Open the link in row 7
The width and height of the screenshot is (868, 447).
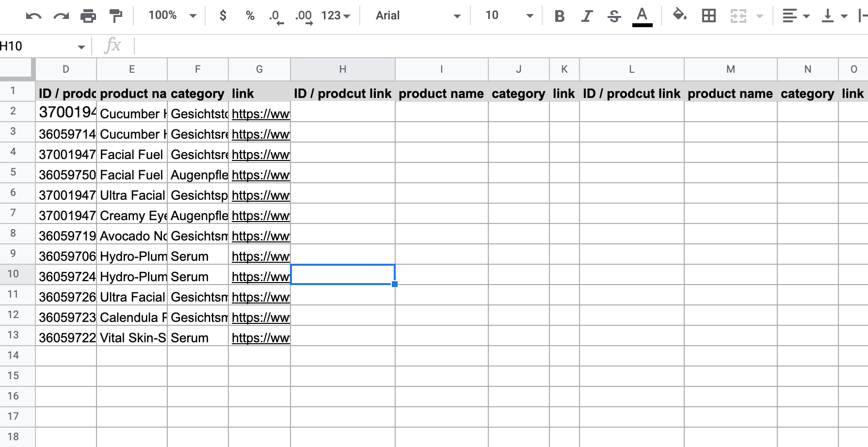click(261, 216)
